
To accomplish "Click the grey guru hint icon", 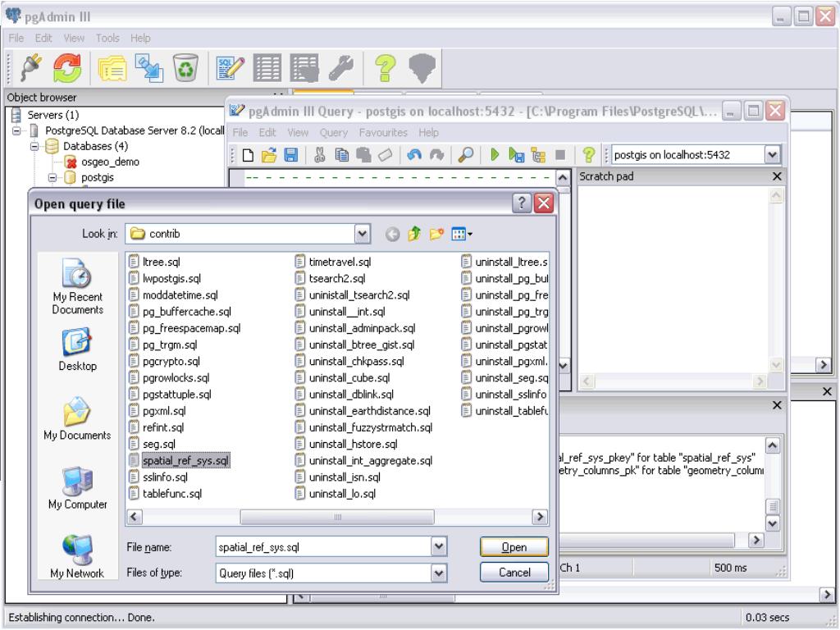I will (x=422, y=67).
